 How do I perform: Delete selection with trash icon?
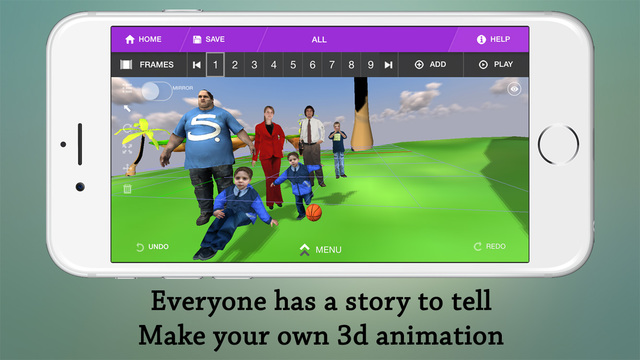pos(127,188)
